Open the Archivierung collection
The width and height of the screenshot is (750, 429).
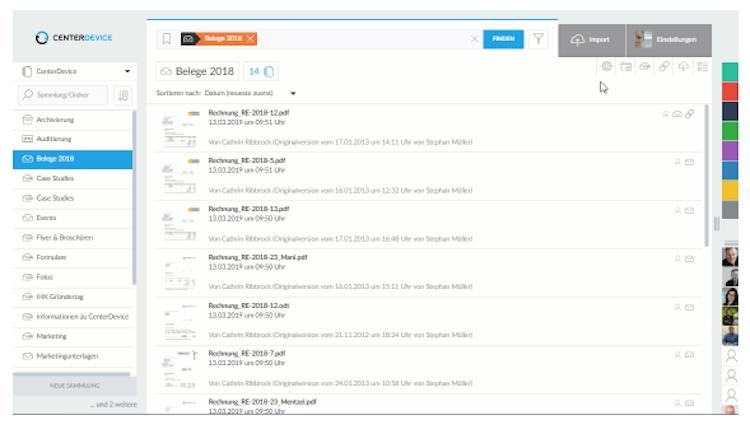point(73,120)
